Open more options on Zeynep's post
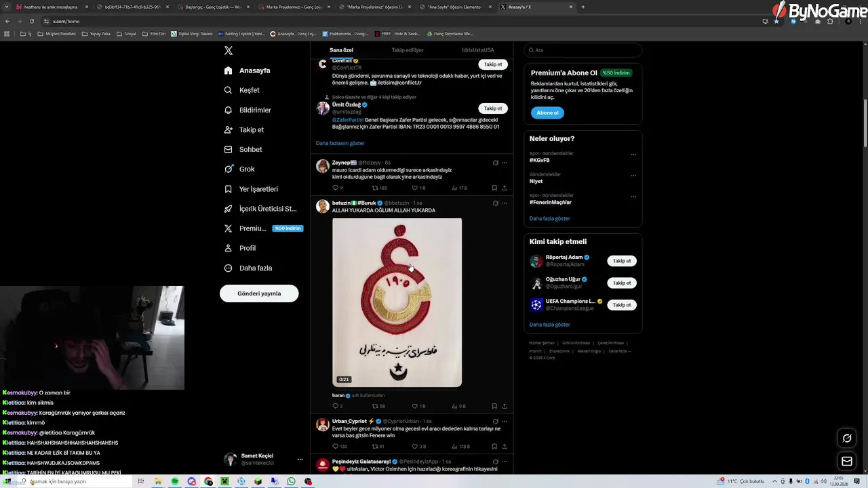 tap(505, 163)
